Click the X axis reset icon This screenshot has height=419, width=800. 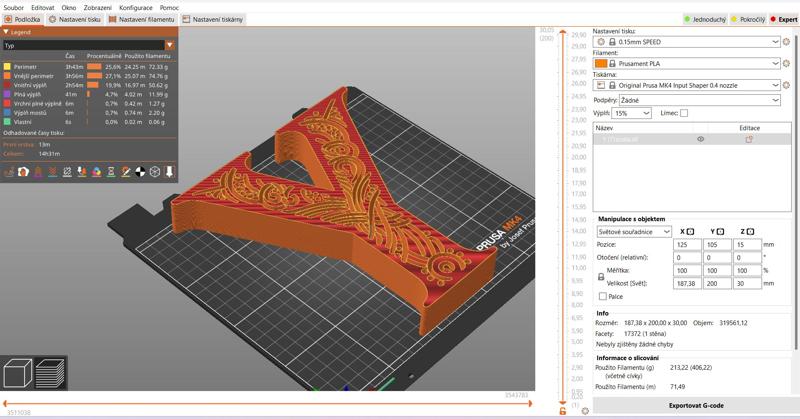point(691,231)
